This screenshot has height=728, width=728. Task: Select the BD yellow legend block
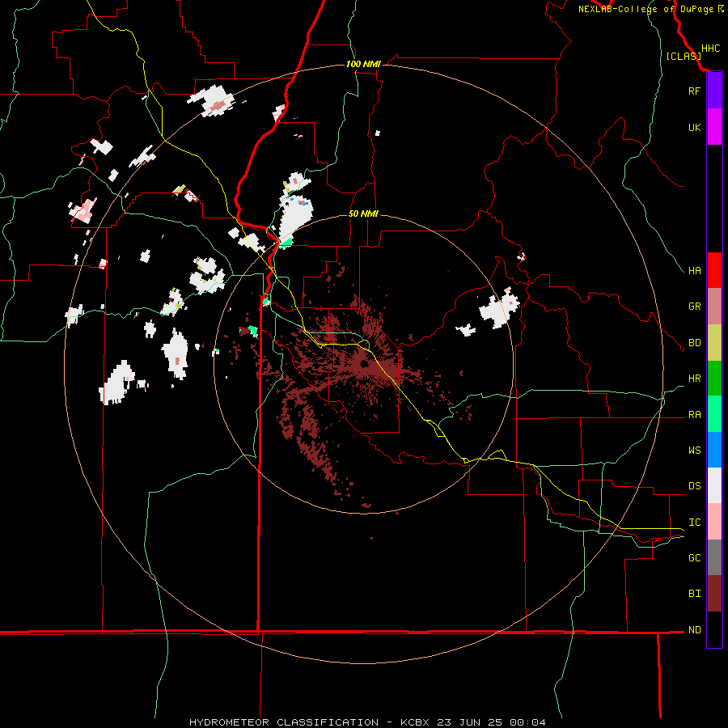[x=714, y=343]
